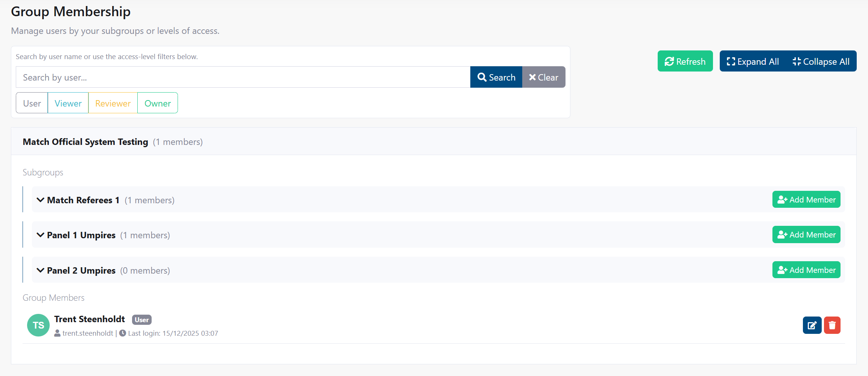Open the Match Official System Testing group header
This screenshot has height=376, width=868.
(85, 142)
